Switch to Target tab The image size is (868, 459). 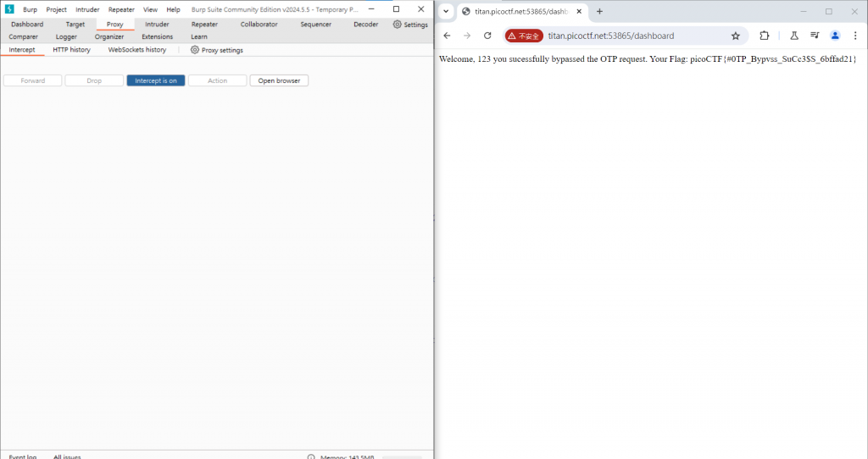coord(75,25)
